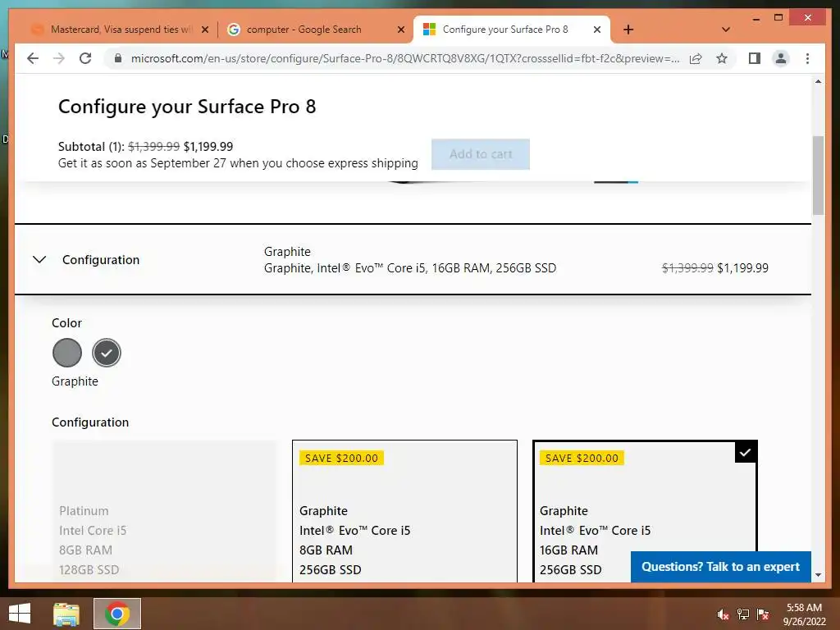Viewport: 840px width, 630px height.
Task: Open the Chrome profile menu
Action: pyautogui.click(x=781, y=58)
